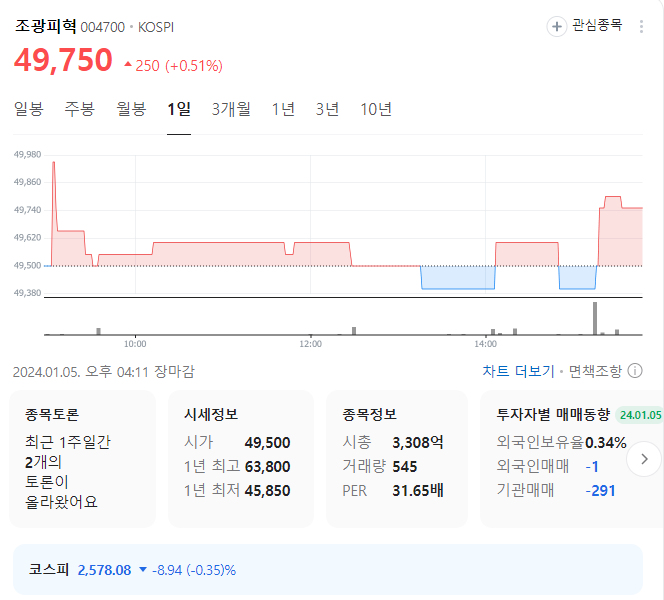The width and height of the screenshot is (664, 600).
Task: Select the 3개월 chart range tab
Action: click(x=231, y=109)
